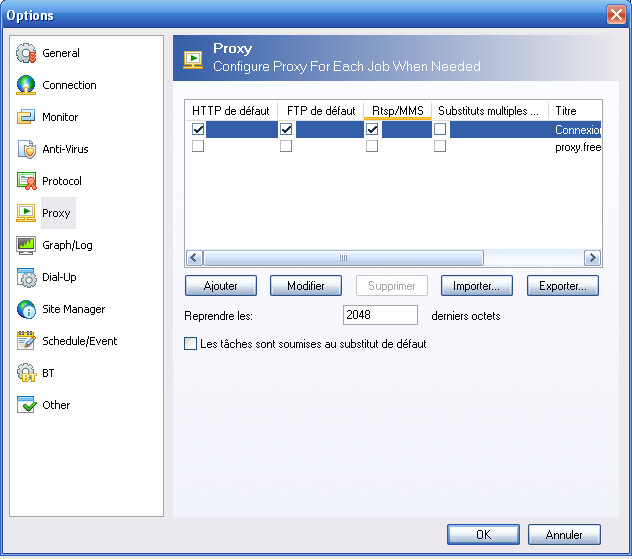This screenshot has height=559, width=632.
Task: Enable FTP de défaut for second row
Action: pyautogui.click(x=286, y=146)
